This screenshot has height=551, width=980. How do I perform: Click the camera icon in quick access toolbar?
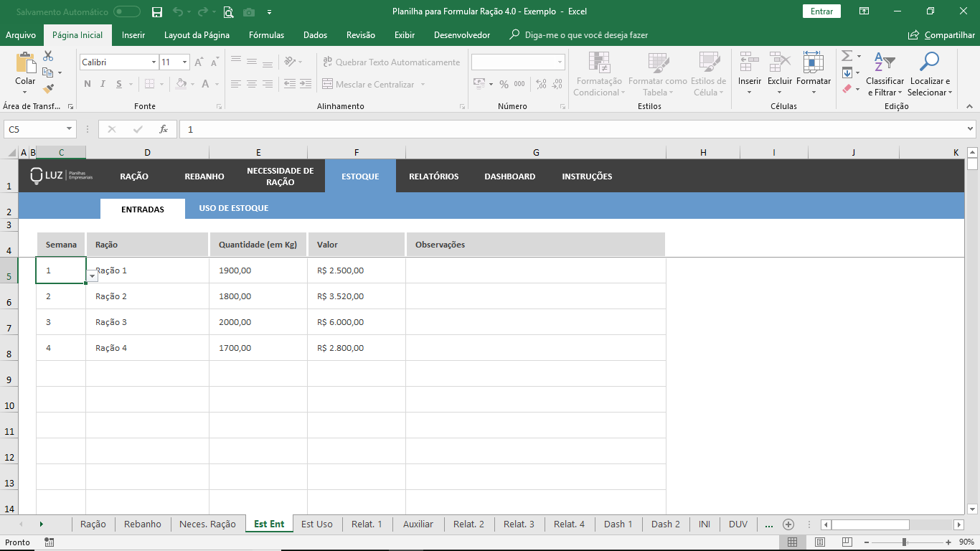click(x=249, y=11)
